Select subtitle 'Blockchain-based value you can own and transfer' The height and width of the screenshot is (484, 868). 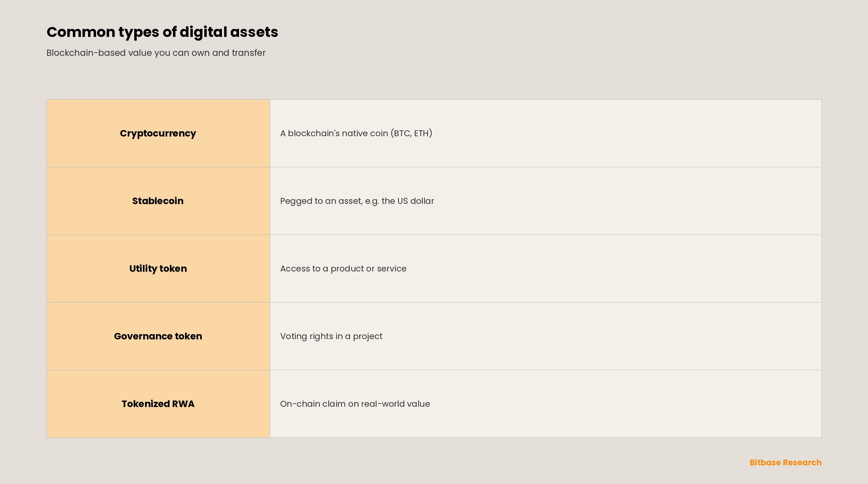click(x=156, y=53)
